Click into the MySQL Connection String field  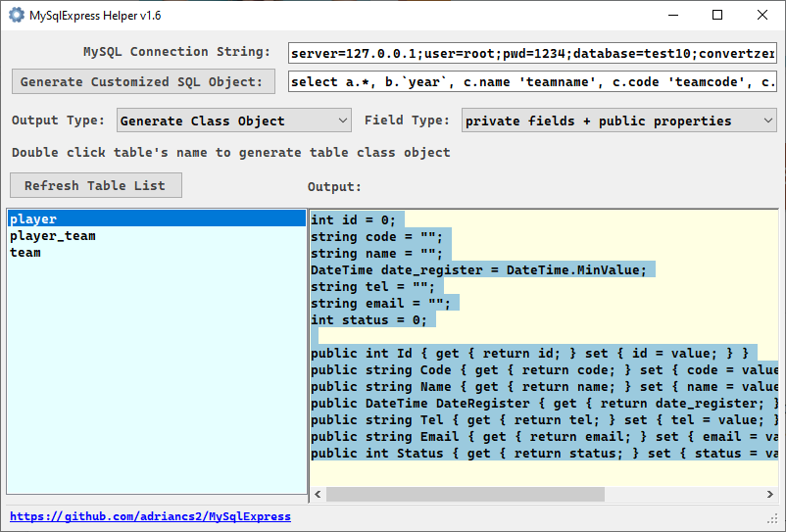click(x=532, y=53)
